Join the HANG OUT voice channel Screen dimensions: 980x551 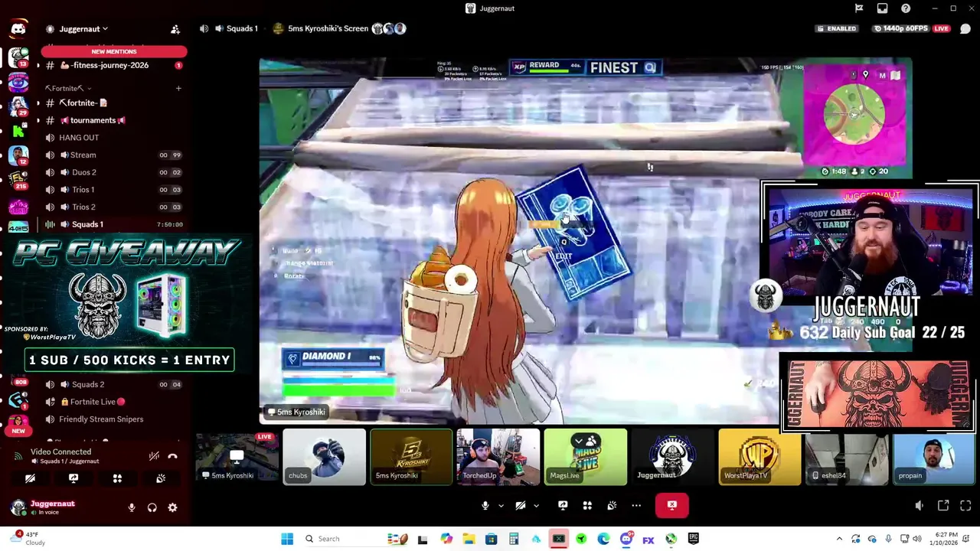pos(113,138)
